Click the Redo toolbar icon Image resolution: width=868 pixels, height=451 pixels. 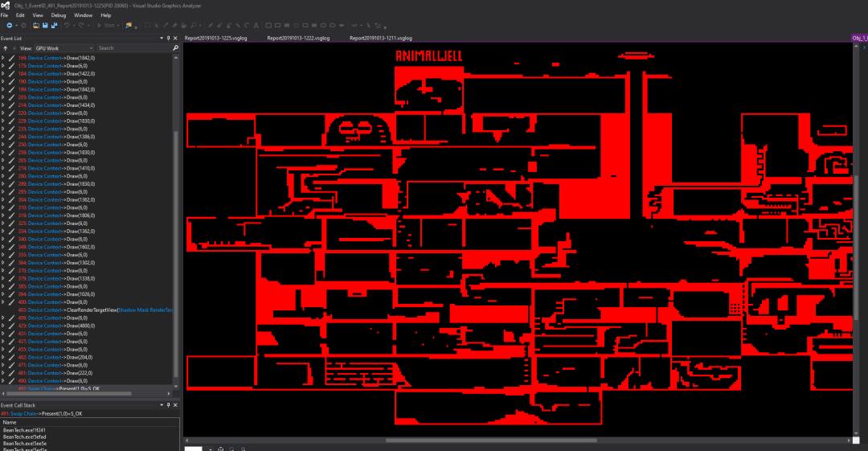[81, 26]
